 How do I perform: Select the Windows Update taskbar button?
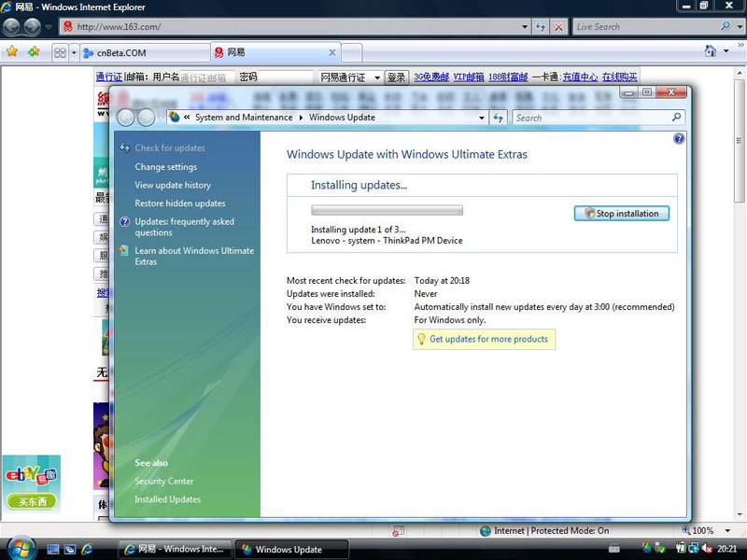tap(291, 549)
